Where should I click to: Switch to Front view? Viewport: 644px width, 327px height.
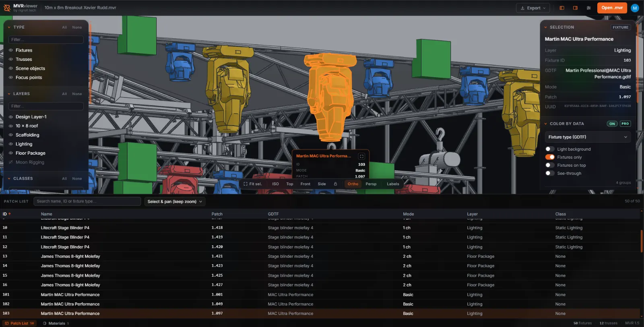(x=305, y=184)
